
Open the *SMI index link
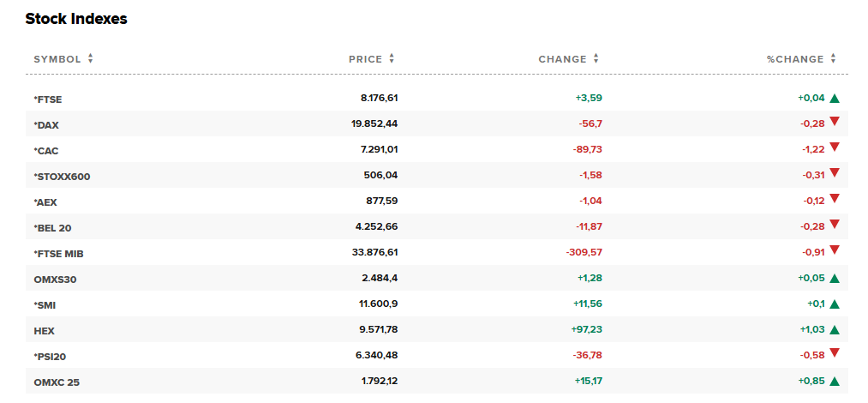point(45,305)
